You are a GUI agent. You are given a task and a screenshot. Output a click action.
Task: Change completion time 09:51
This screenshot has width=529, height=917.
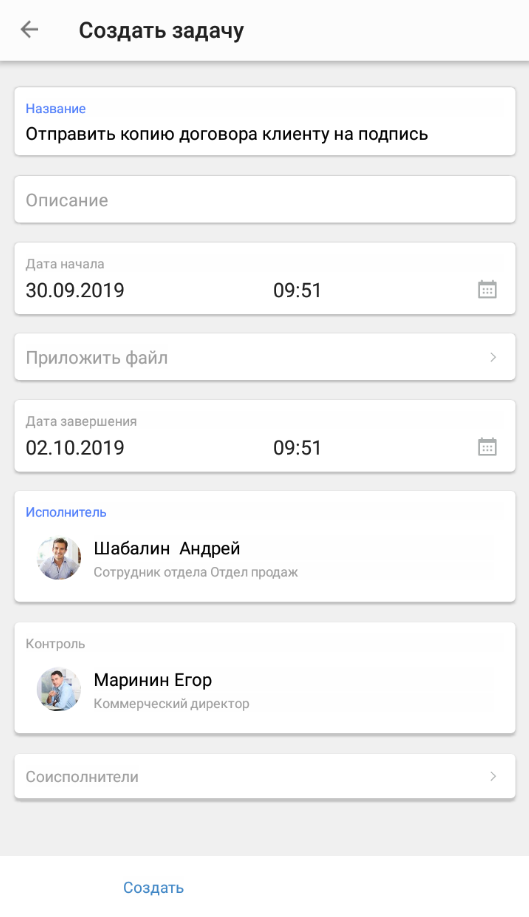tap(298, 447)
